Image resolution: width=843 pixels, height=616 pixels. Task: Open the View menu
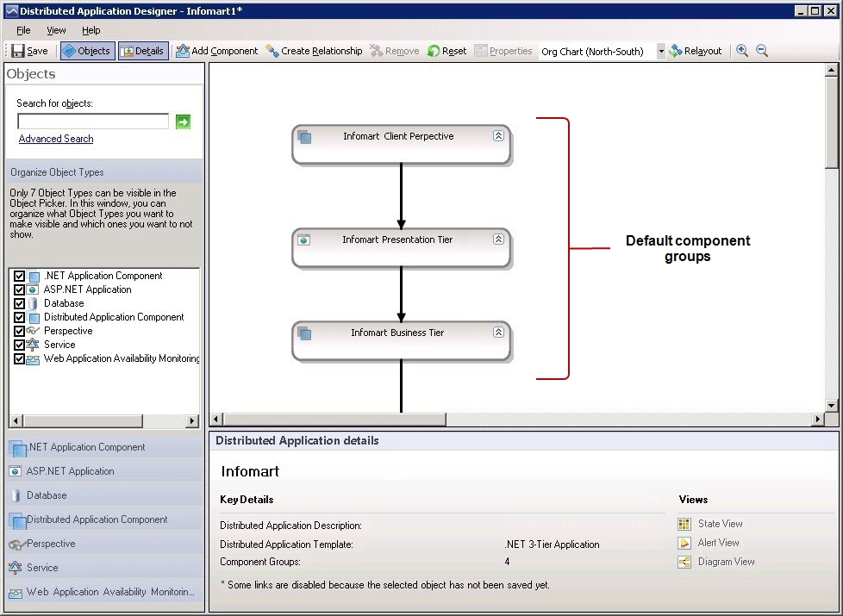coord(56,30)
